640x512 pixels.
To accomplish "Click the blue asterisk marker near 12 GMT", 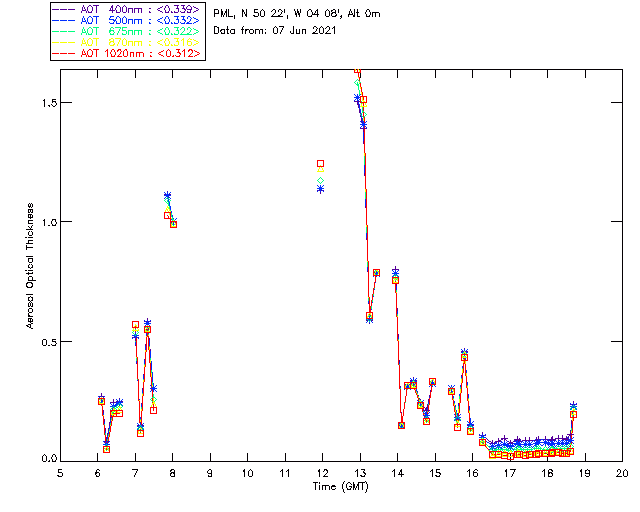I will [x=320, y=188].
